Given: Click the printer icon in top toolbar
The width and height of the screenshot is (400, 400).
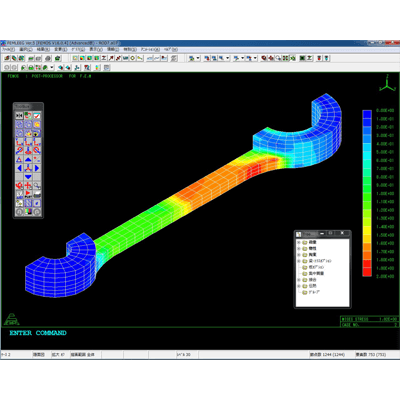Looking at the screenshot, I should 48,58.
